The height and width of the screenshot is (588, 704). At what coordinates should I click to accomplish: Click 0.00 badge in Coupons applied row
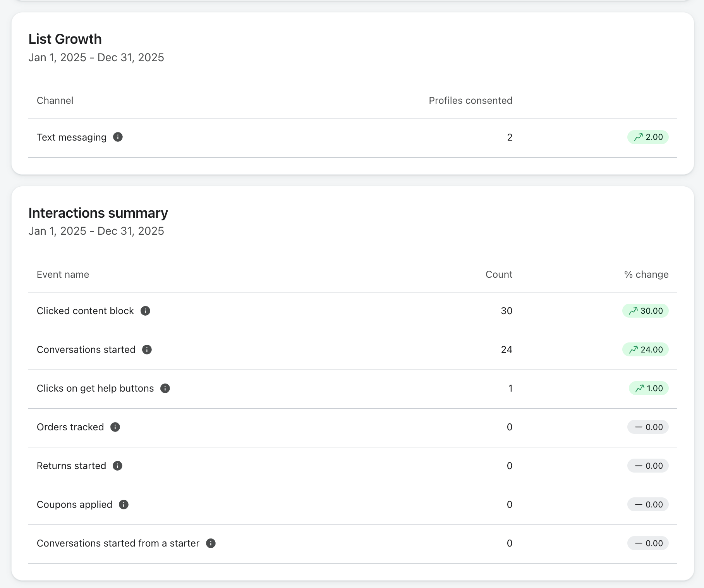[x=648, y=505]
